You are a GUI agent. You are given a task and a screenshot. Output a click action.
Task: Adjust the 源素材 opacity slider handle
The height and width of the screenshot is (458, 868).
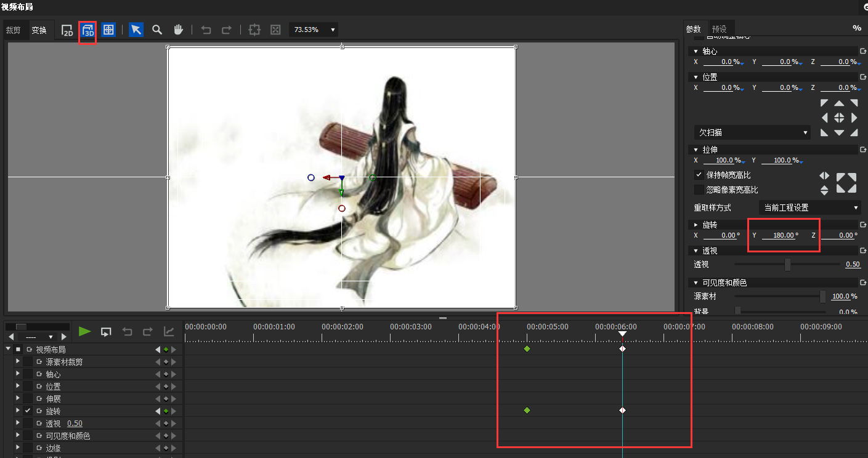tap(822, 296)
